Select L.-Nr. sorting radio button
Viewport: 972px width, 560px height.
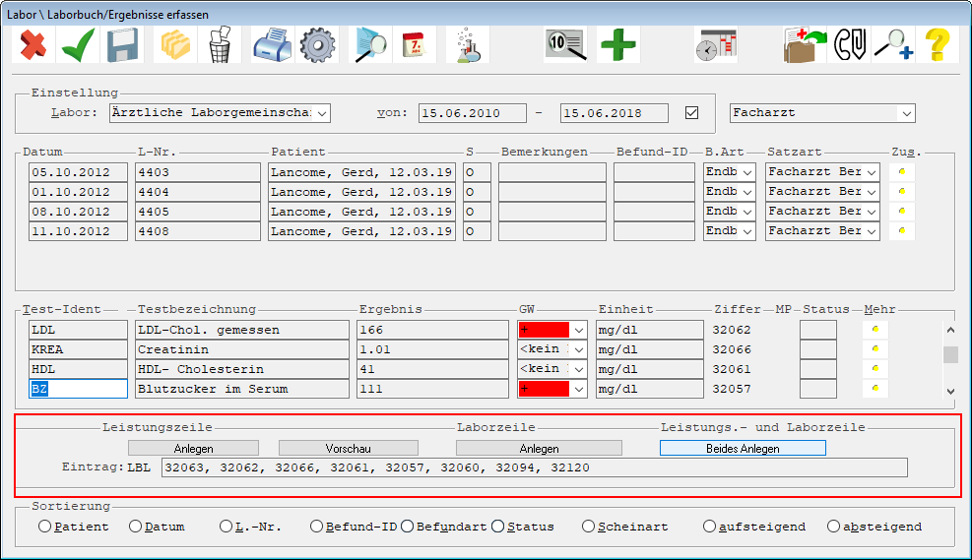pos(226,526)
